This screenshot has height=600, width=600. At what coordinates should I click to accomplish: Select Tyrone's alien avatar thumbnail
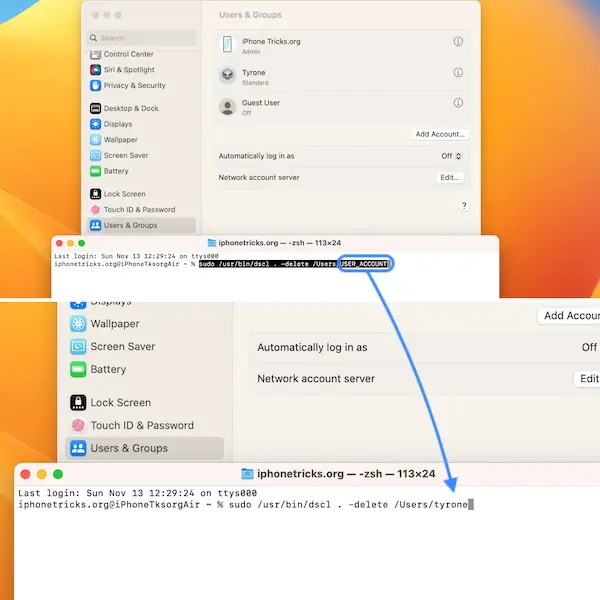228,75
